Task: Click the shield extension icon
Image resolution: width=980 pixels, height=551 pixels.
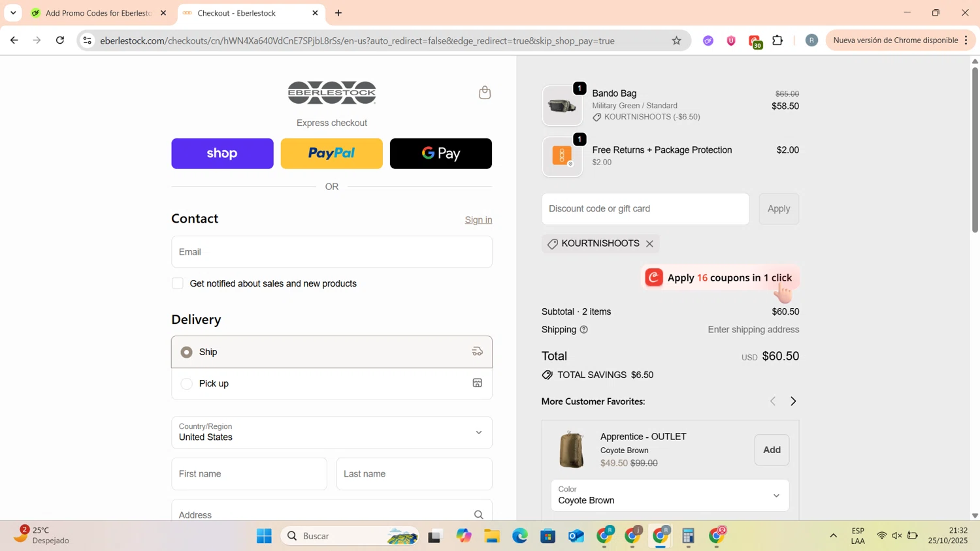Action: pos(731,40)
